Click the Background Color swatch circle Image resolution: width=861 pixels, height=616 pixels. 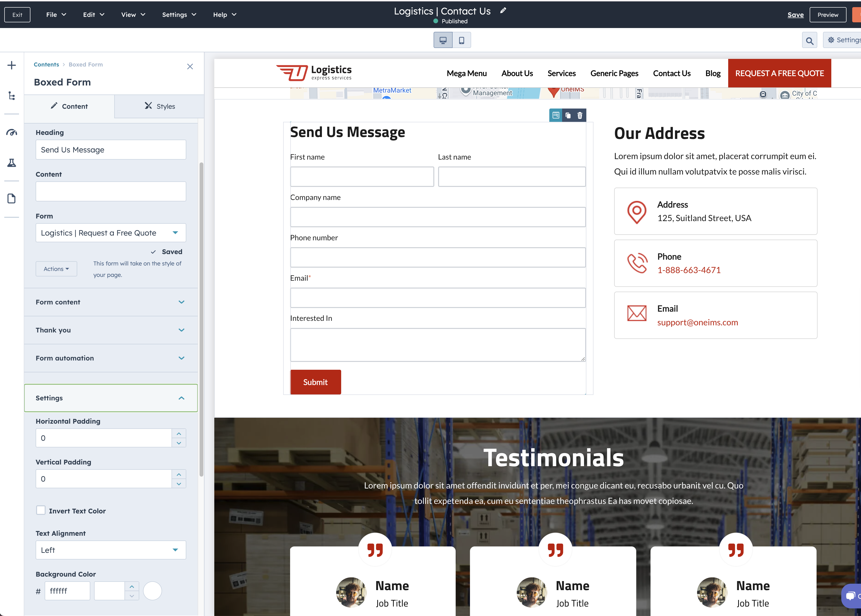point(153,591)
